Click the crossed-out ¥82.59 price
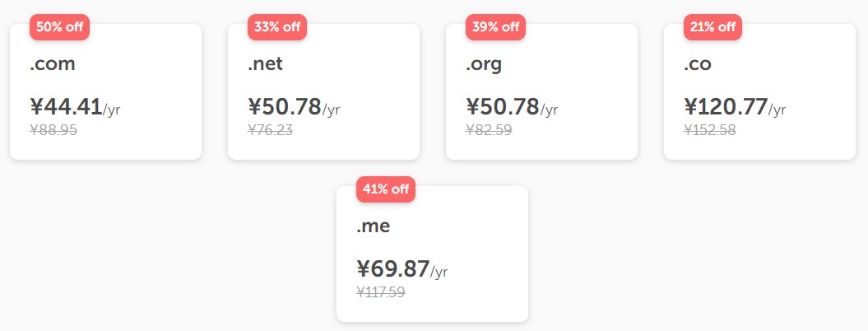868x331 pixels. pyautogui.click(x=490, y=129)
